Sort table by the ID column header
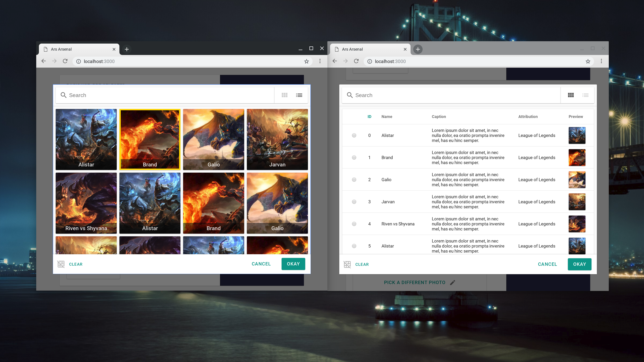 pos(369,117)
